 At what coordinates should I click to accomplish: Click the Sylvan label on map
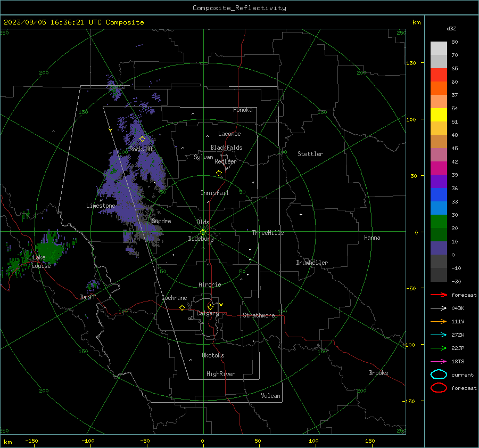click(203, 157)
